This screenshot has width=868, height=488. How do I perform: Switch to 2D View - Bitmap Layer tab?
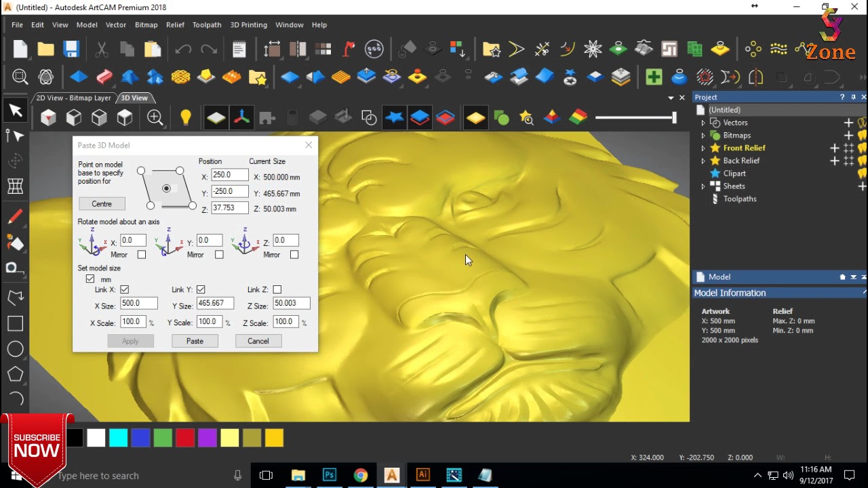[73, 98]
